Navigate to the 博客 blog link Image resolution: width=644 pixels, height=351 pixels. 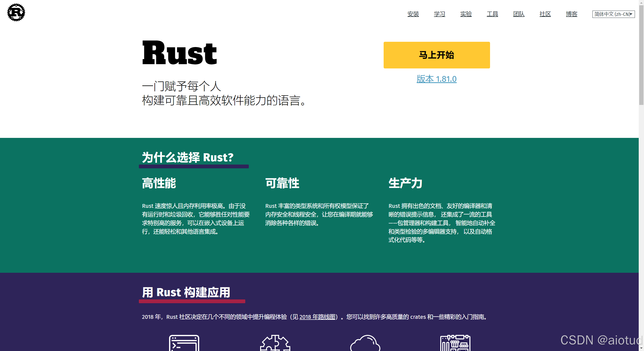(572, 14)
